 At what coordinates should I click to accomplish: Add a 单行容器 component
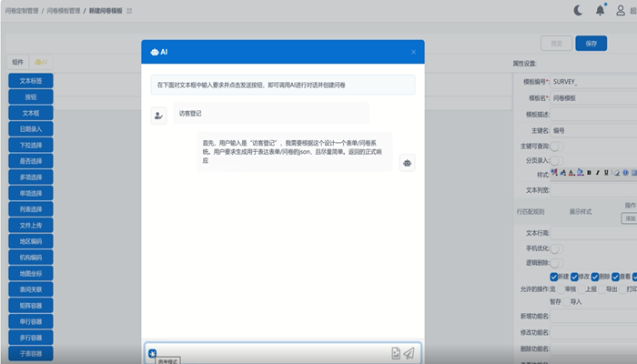(x=31, y=322)
